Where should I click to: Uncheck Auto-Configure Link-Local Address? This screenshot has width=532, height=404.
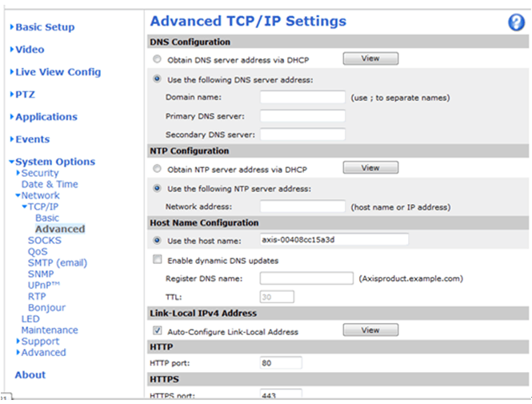click(x=157, y=331)
